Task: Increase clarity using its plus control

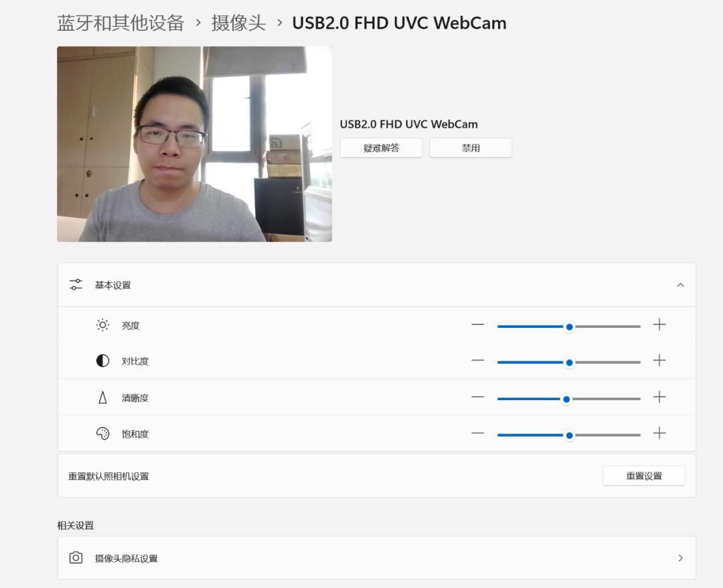Action: [659, 397]
